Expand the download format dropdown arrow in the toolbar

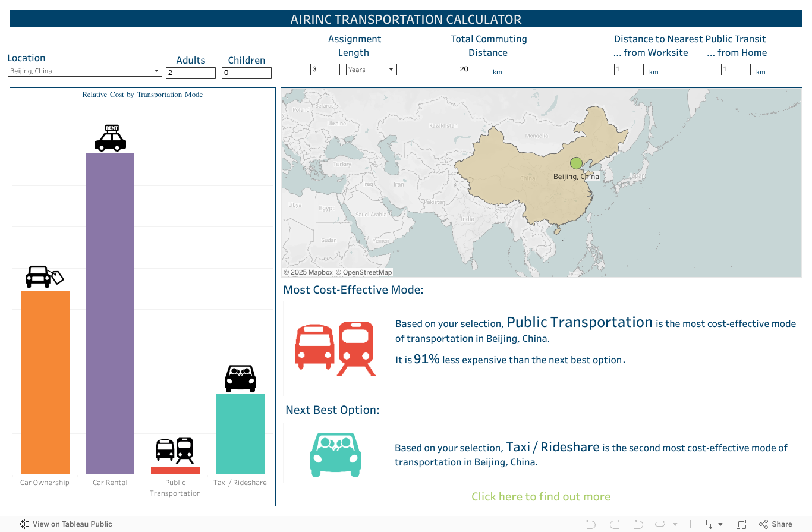coord(721,524)
